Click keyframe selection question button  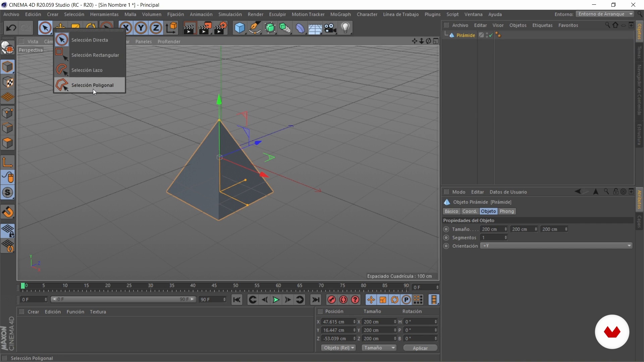point(355,300)
